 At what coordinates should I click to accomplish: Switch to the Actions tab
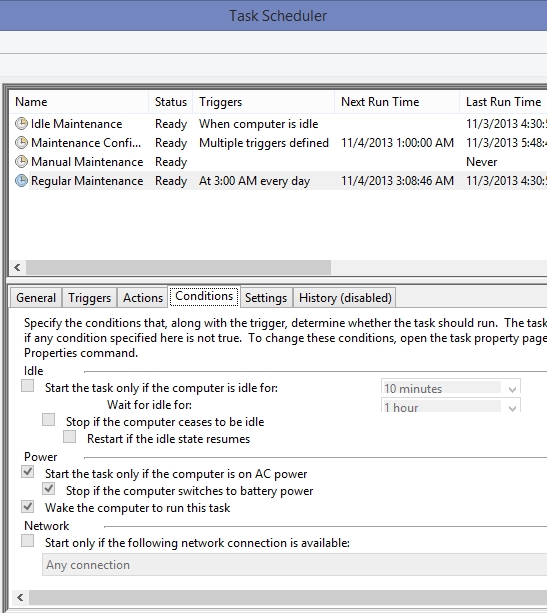tap(143, 298)
